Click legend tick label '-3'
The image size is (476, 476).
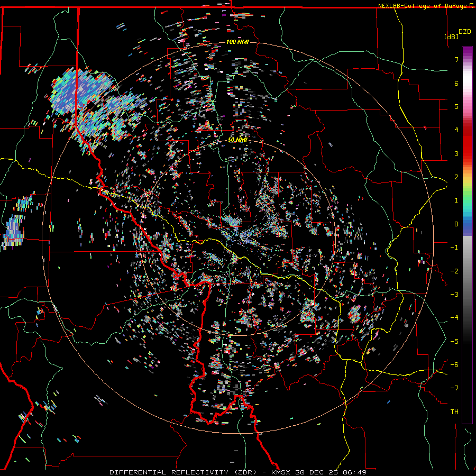454,294
